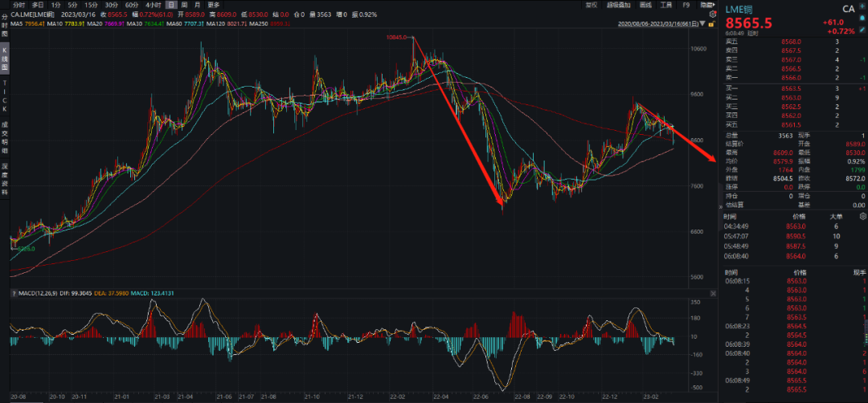Select the 60分 timeframe
Viewport: 868px width, 403px height.
click(131, 5)
